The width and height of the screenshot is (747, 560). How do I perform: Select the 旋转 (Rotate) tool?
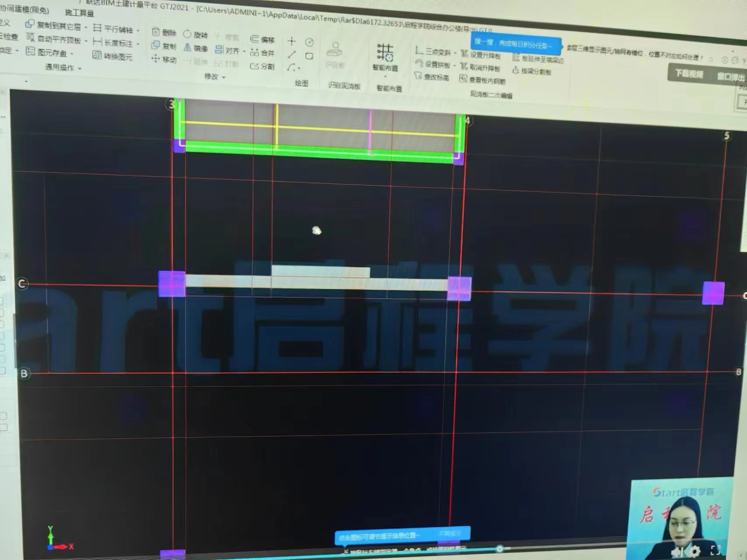tap(195, 35)
